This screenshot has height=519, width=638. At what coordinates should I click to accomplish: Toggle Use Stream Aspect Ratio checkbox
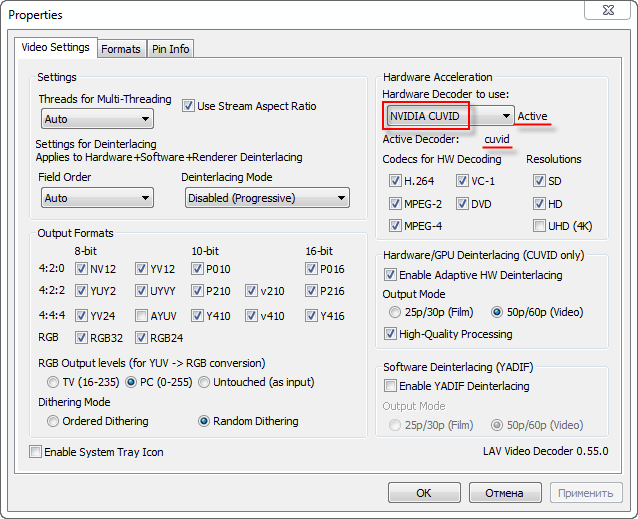188,106
